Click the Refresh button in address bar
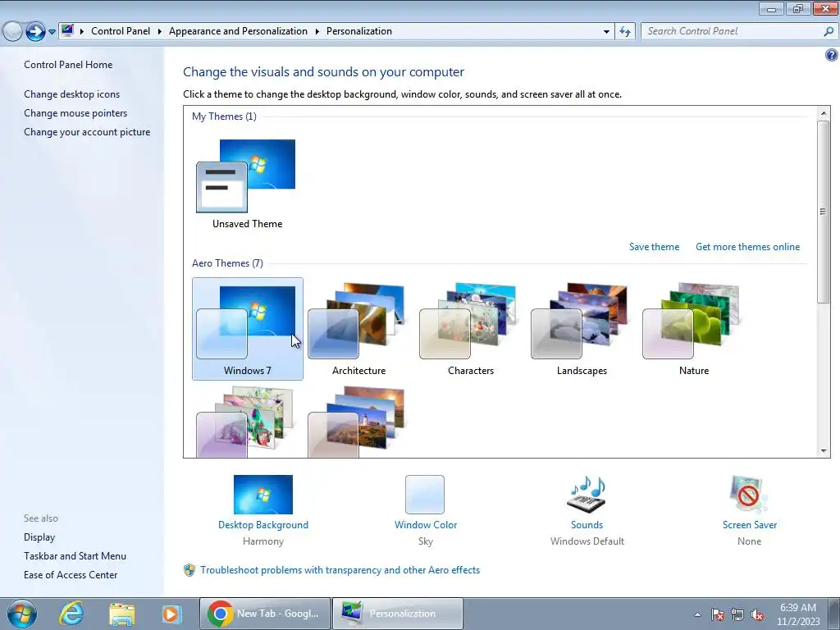The width and height of the screenshot is (840, 630). pos(624,32)
